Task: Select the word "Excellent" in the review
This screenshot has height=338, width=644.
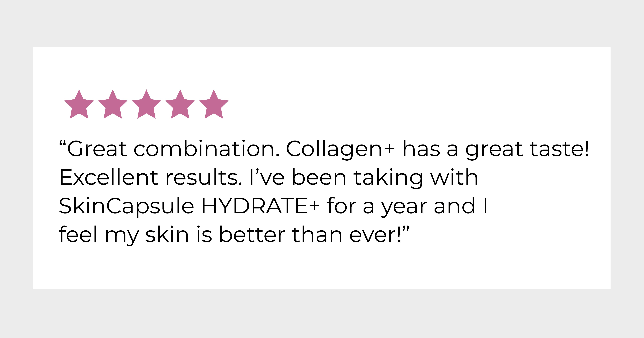Action: pyautogui.click(x=109, y=177)
